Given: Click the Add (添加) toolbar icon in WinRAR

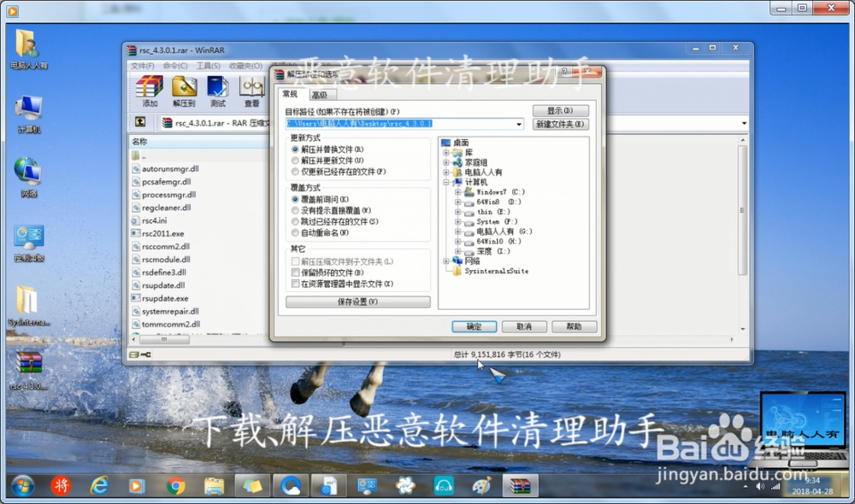Looking at the screenshot, I should click(x=150, y=91).
